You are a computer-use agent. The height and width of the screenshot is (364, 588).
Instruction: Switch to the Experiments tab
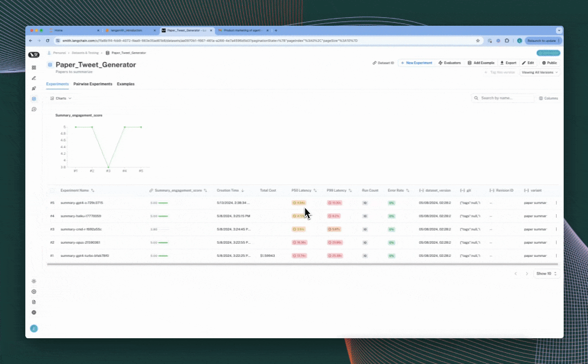57,84
